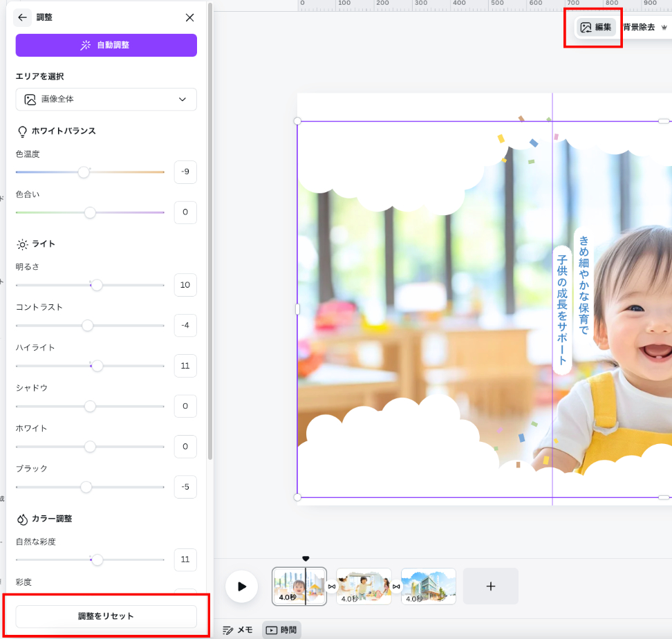The height and width of the screenshot is (639, 672).
Task: Open transition between second and third scenes
Action: point(396,586)
